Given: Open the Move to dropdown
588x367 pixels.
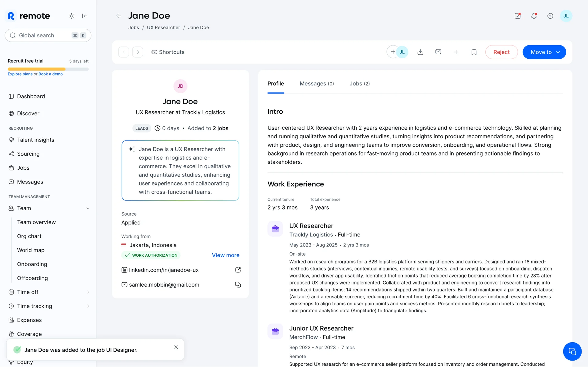Looking at the screenshot, I should [x=544, y=52].
